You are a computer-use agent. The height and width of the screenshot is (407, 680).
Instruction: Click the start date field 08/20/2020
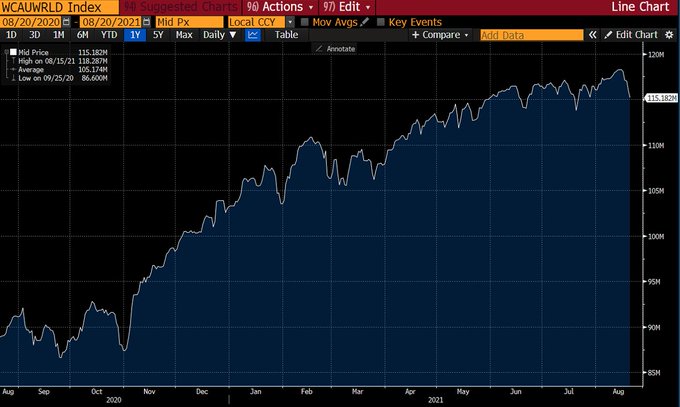click(31, 22)
